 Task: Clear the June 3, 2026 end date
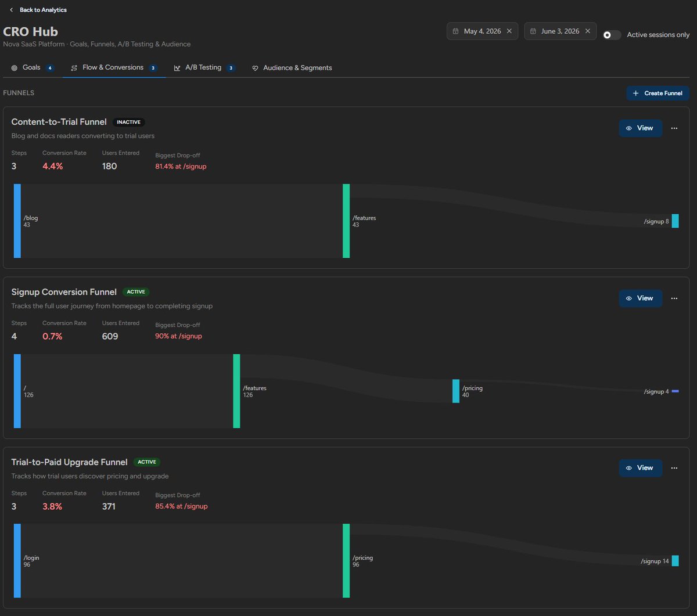(587, 31)
